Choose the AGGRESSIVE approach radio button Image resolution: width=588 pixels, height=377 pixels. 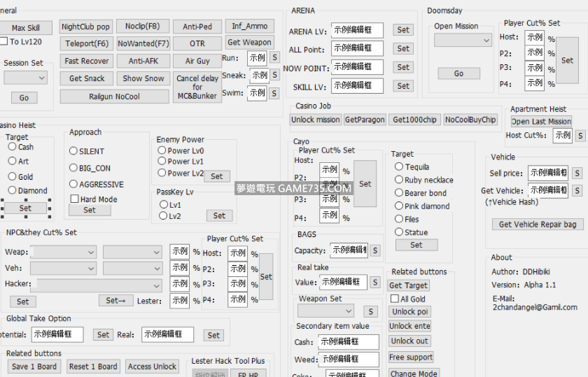coord(73,185)
